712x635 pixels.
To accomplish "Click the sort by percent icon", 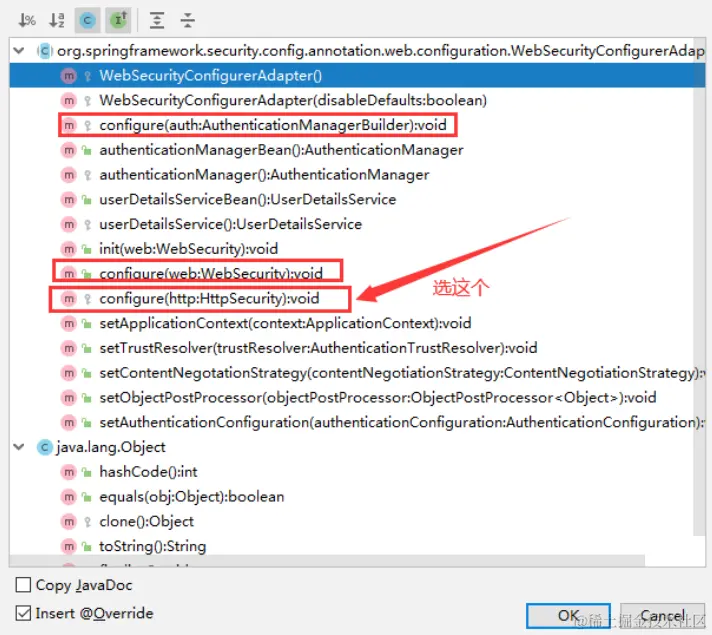I will click(26, 20).
